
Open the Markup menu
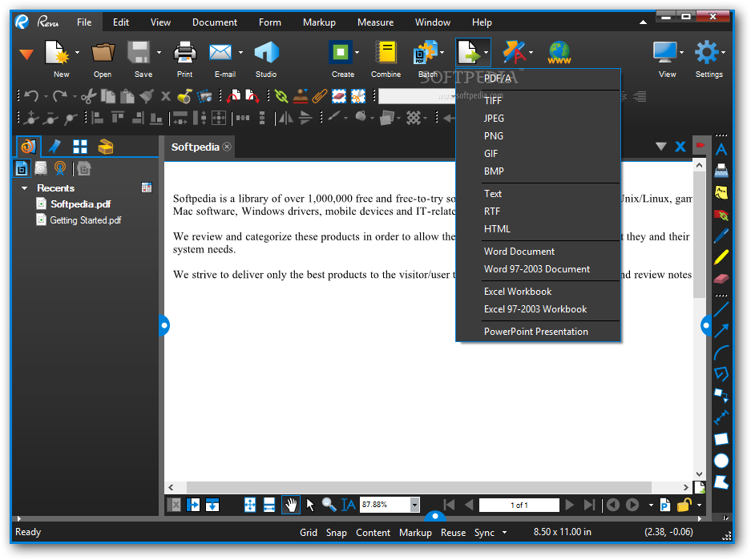click(x=319, y=22)
